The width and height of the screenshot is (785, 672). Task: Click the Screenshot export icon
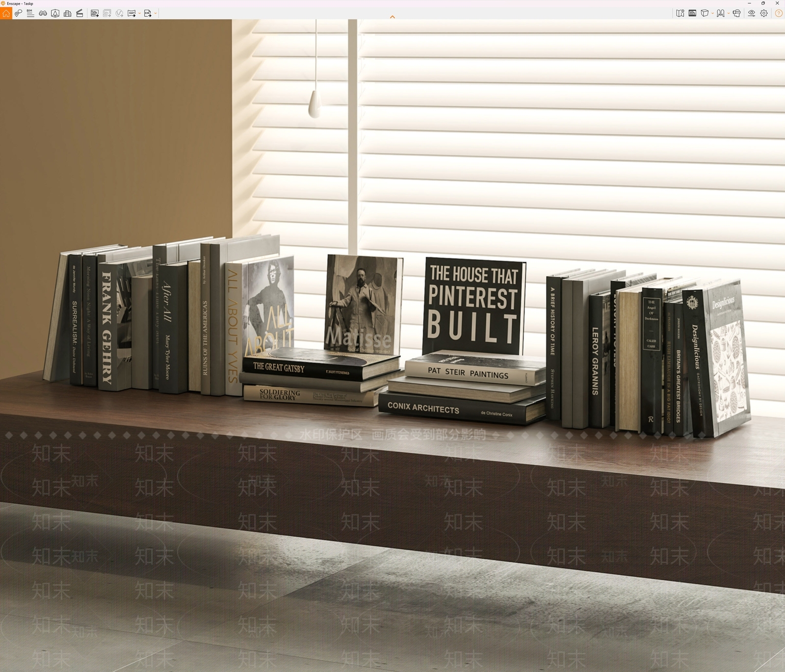pos(95,13)
